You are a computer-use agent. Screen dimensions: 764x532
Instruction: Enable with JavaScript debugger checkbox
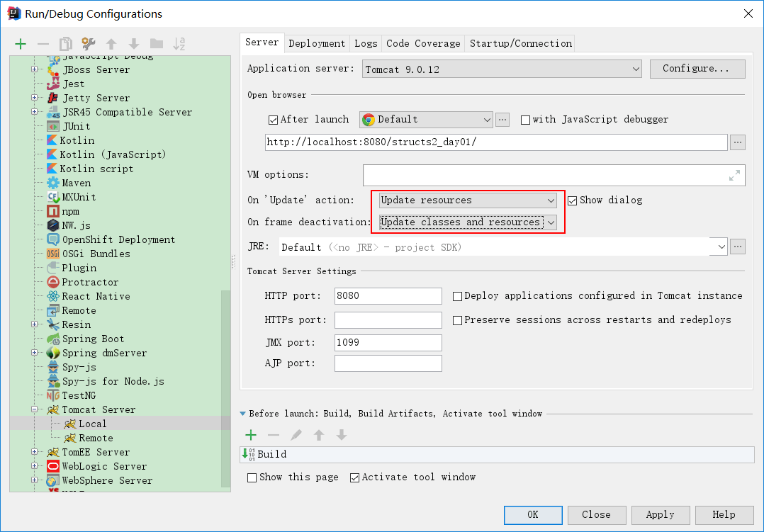tap(525, 120)
